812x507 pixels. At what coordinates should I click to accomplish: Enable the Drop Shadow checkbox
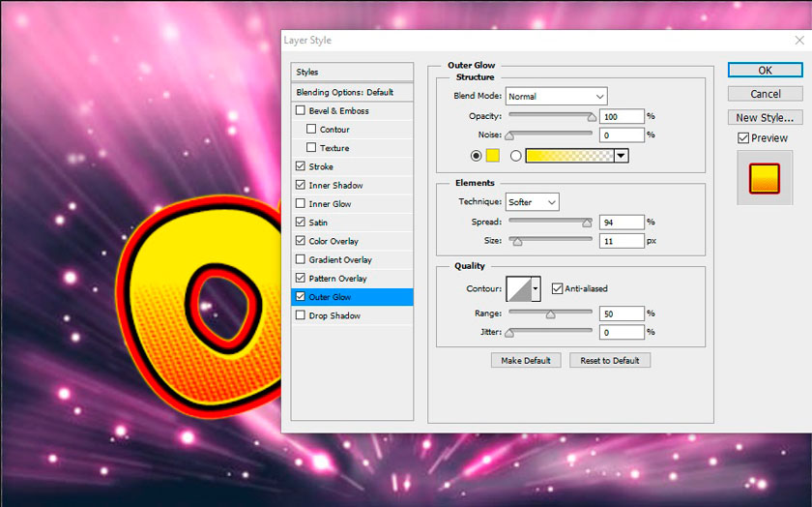(301, 315)
